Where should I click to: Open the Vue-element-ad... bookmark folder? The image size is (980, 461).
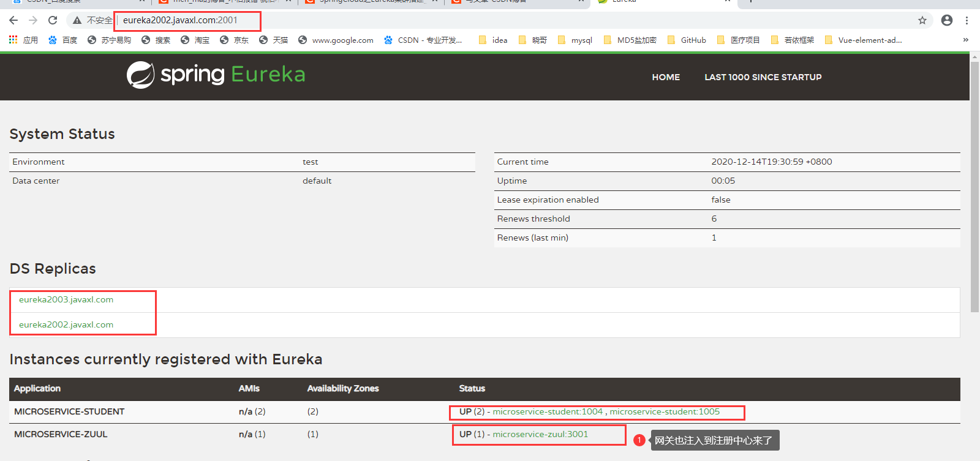click(x=863, y=40)
